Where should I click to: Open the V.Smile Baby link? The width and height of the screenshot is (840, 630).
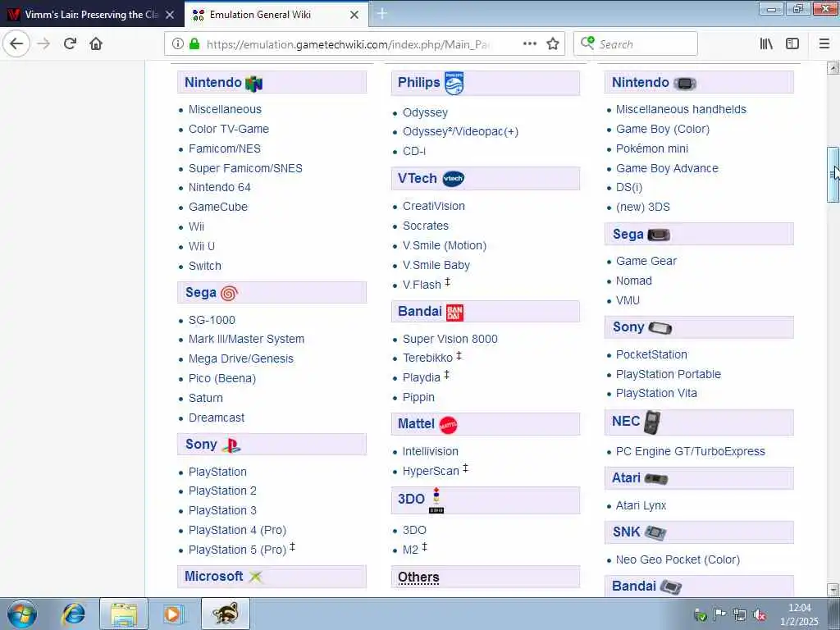(436, 265)
